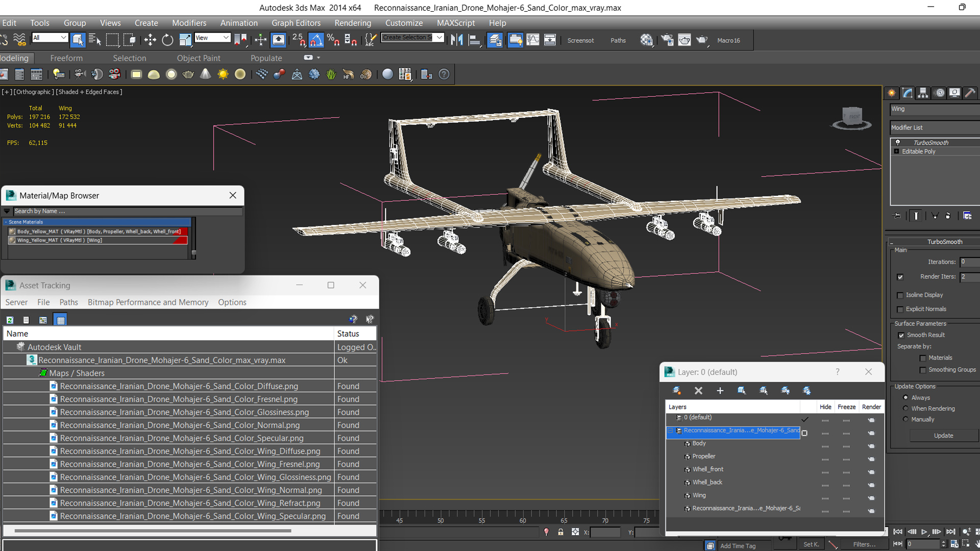Create a teapot from the primitives shelf
This screenshot has width=980, height=551.
coord(188,74)
